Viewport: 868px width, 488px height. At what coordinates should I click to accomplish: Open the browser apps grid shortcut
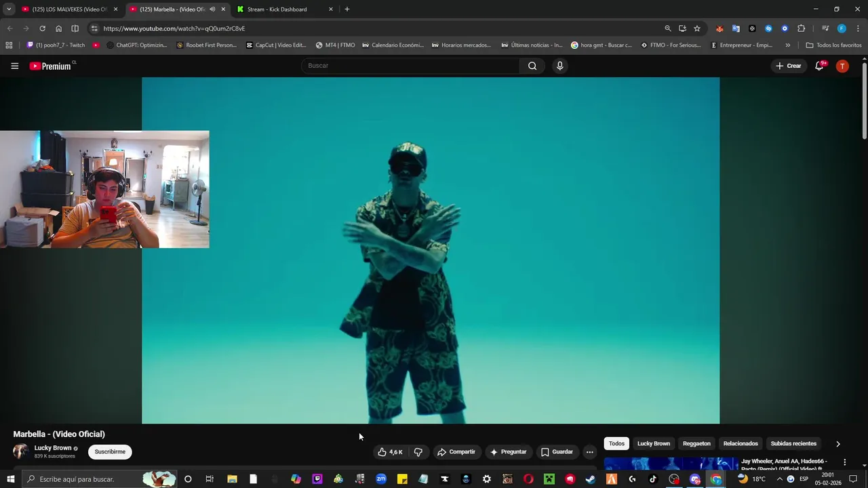point(9,45)
